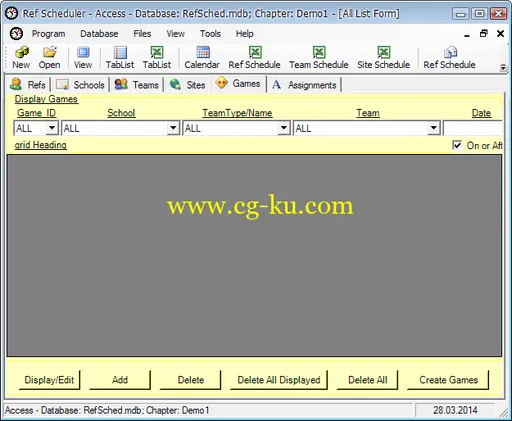Click the first TabList grid icon
This screenshot has height=421, width=512.
coord(120,52)
